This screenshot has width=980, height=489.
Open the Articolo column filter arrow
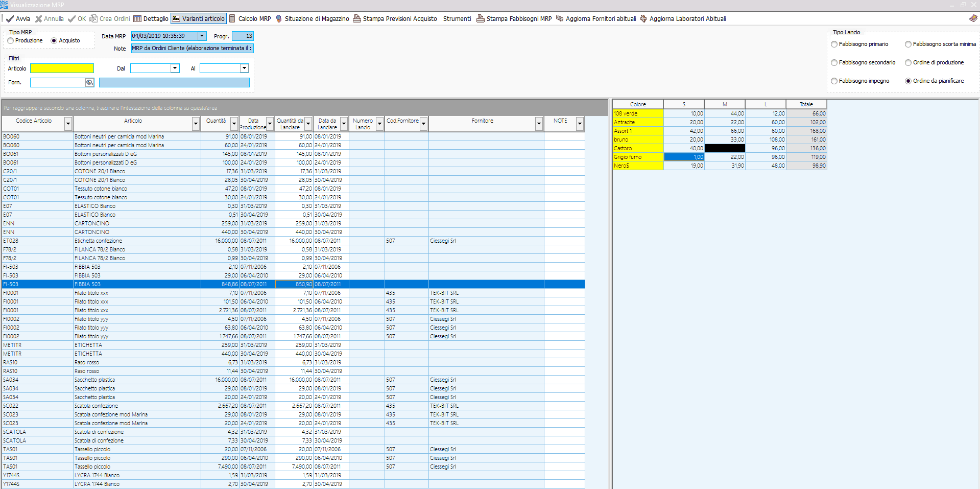196,124
